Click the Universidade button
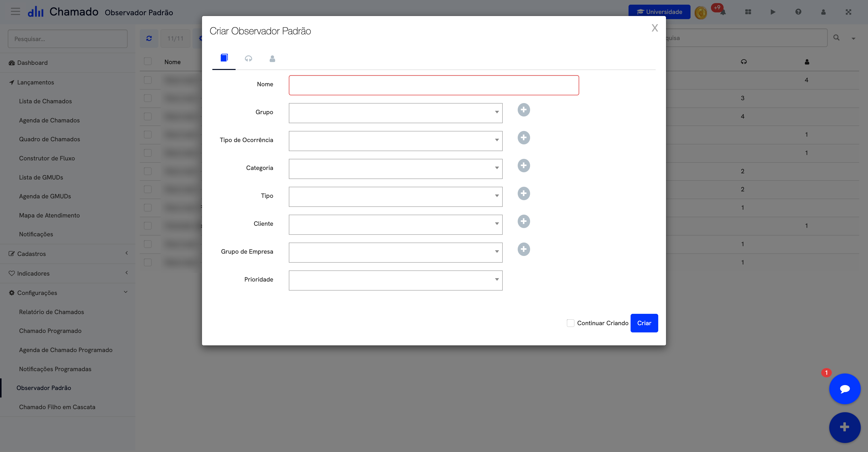This screenshot has height=452, width=868. tap(659, 11)
